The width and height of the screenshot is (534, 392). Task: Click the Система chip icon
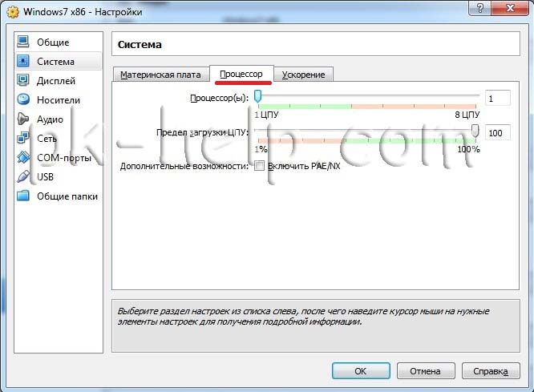23,61
